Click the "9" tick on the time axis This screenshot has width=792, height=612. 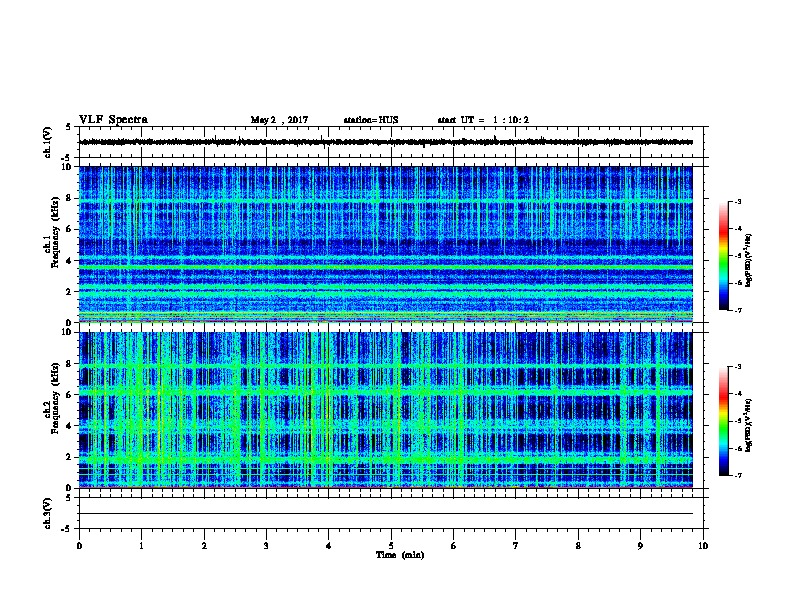coord(640,546)
